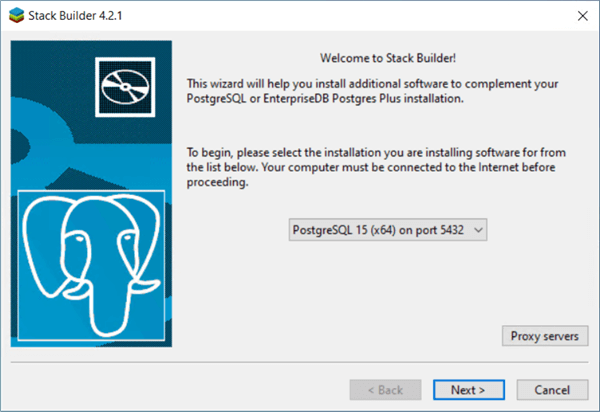Viewport: 600px width, 412px height.
Task: Click the Cancel button
Action: pos(552,390)
